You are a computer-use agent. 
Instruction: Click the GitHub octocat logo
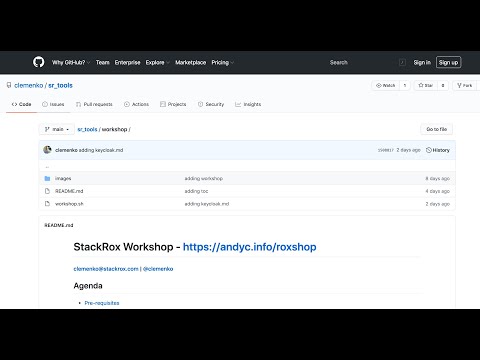point(39,62)
